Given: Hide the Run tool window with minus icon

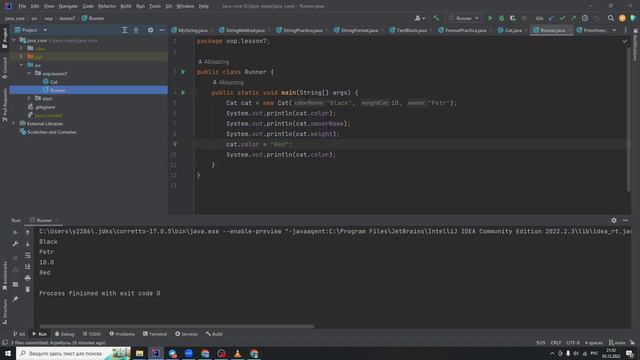Looking at the screenshot, I should [625, 220].
